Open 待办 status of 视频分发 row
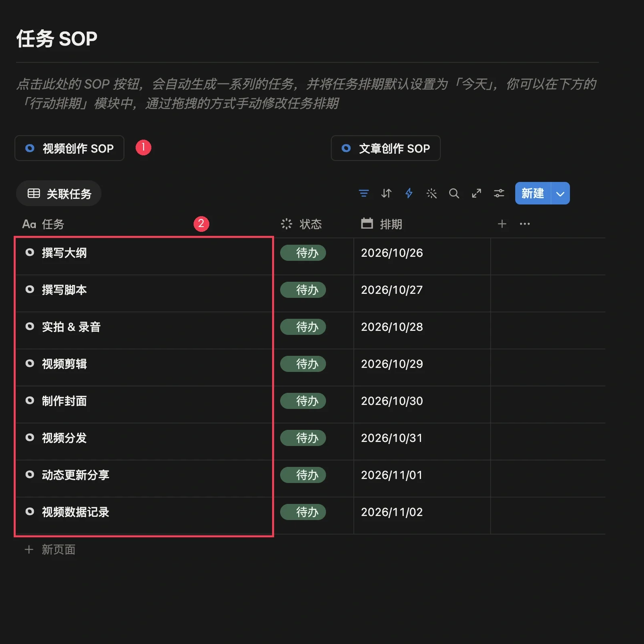 point(303,438)
